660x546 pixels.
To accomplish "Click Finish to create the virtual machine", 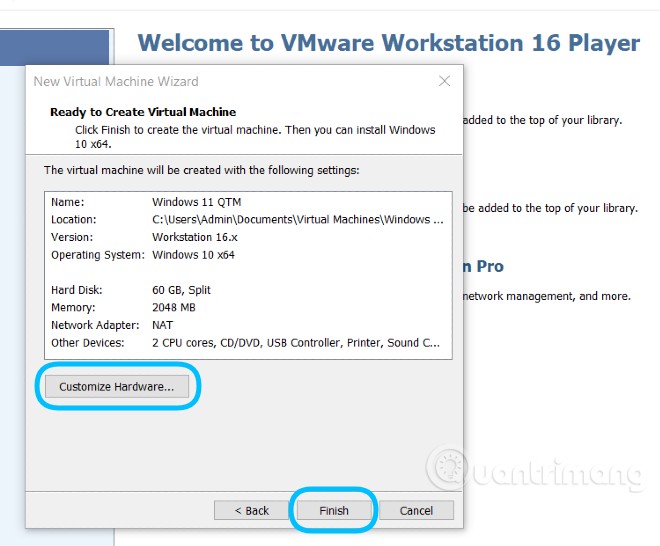I will click(334, 511).
